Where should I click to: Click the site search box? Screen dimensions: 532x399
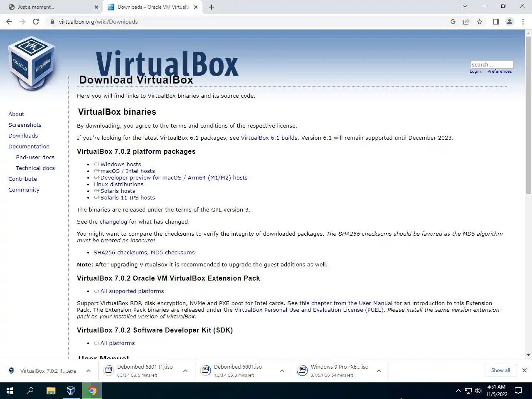point(492,64)
